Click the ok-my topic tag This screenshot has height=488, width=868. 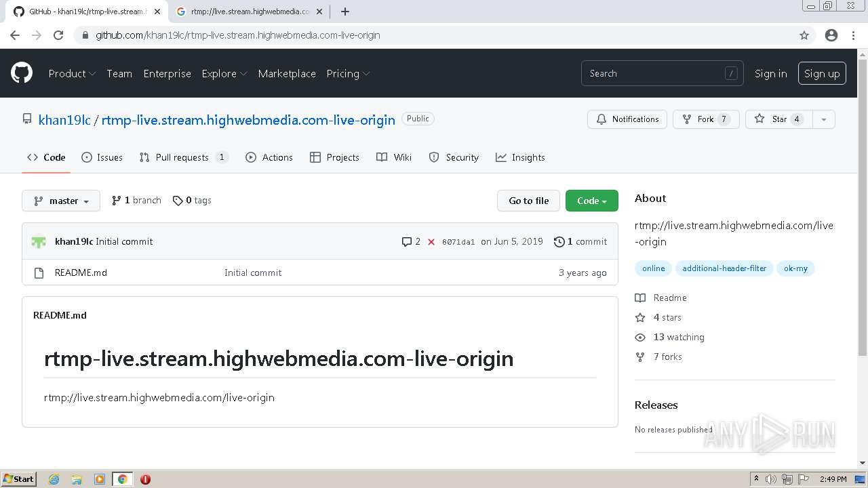pos(795,268)
